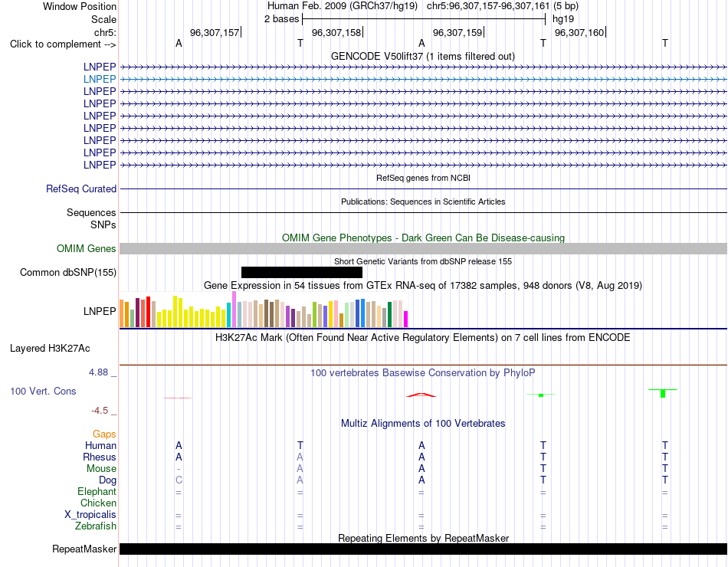Viewport: 728px width, 567px height.
Task: Open the 'RefSeq genes from NCBI' track title
Action: [x=423, y=178]
